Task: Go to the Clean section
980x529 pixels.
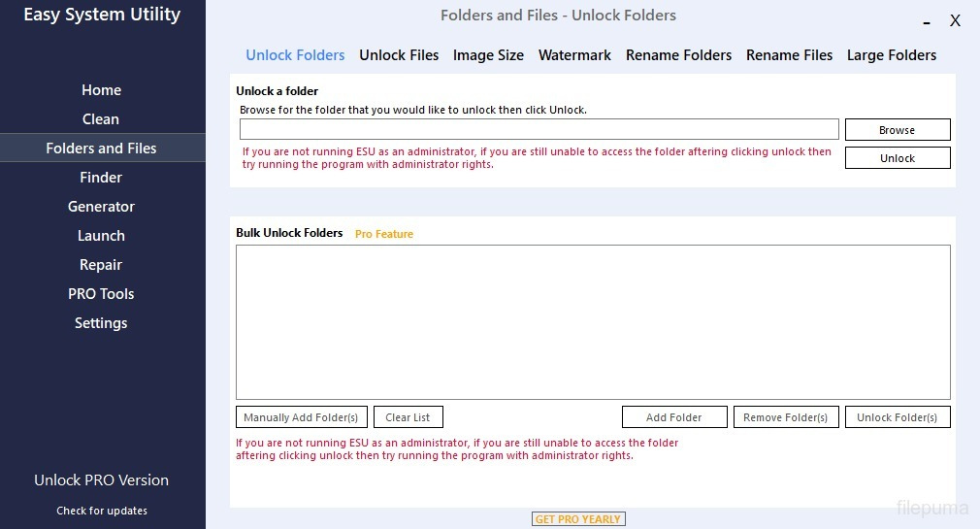Action: click(101, 118)
